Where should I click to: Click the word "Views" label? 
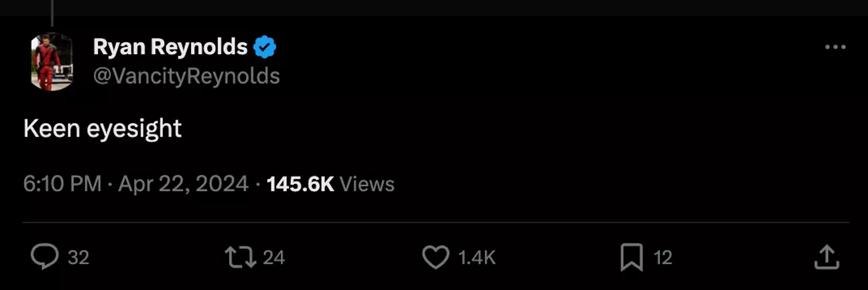tap(367, 184)
